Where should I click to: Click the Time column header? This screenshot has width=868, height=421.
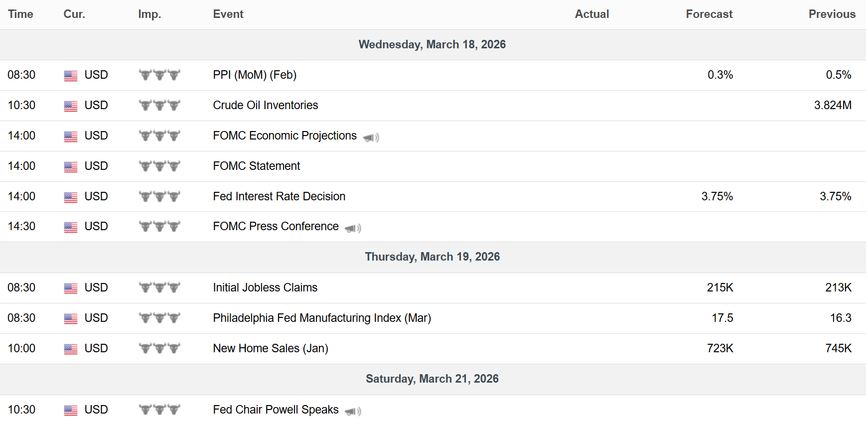[x=20, y=14]
